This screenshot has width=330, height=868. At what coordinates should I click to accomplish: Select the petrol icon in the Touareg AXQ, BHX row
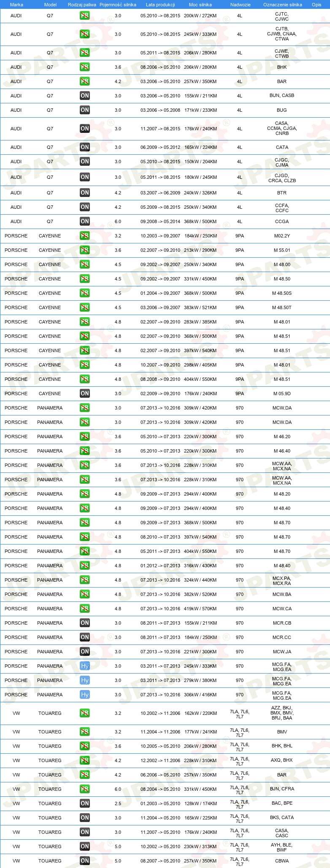pyautogui.click(x=85, y=761)
